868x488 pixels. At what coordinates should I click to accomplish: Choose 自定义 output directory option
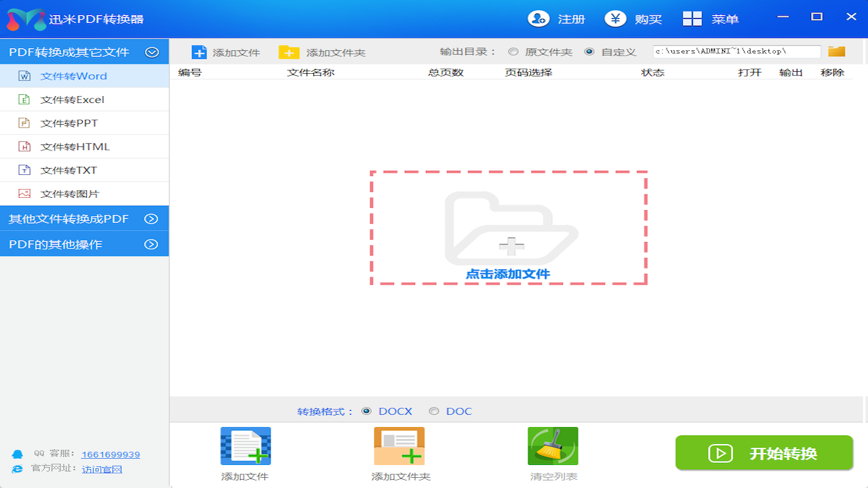click(x=590, y=51)
